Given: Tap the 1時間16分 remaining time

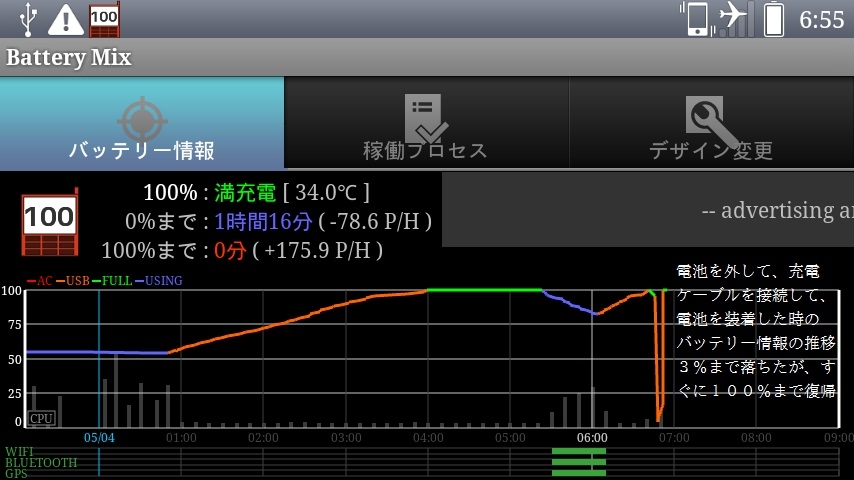Looking at the screenshot, I should point(263,222).
